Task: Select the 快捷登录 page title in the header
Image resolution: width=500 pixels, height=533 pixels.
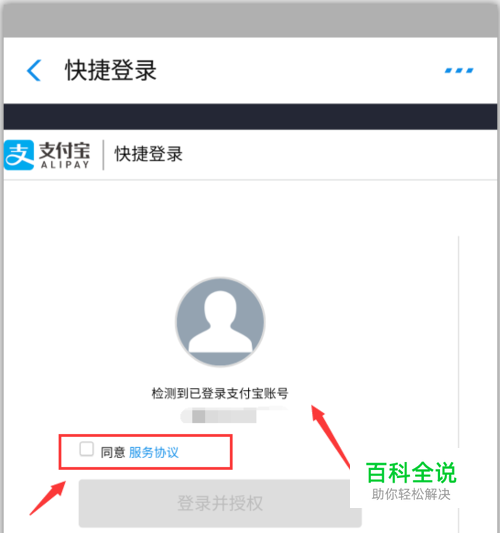Action: tap(111, 70)
